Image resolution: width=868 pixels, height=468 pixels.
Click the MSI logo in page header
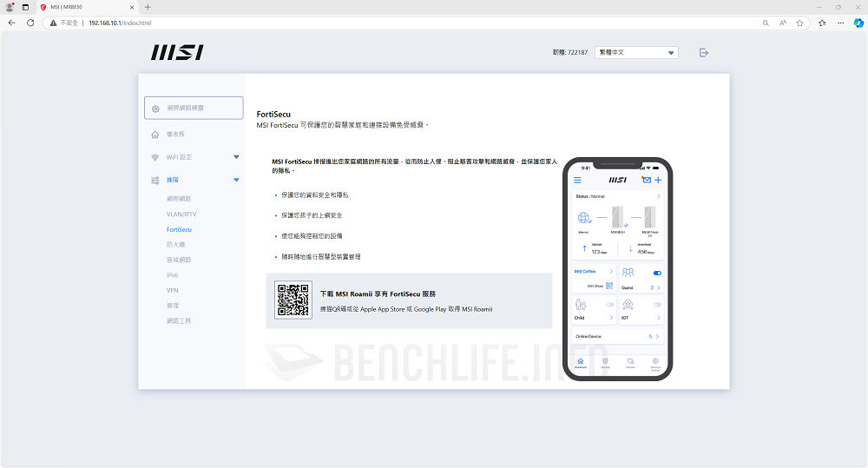tap(177, 53)
